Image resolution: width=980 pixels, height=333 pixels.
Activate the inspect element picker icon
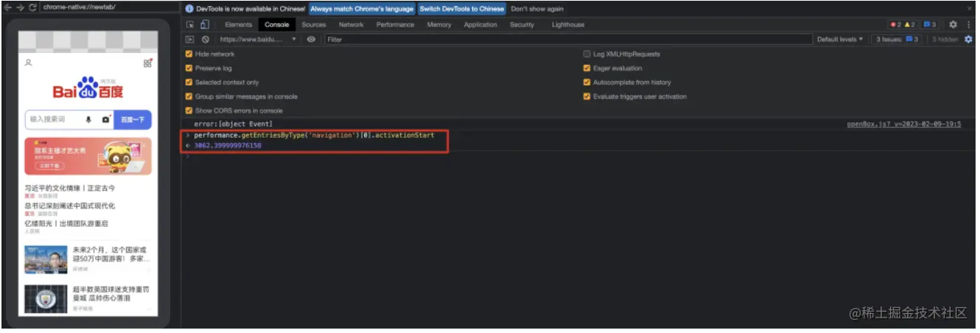click(x=190, y=24)
